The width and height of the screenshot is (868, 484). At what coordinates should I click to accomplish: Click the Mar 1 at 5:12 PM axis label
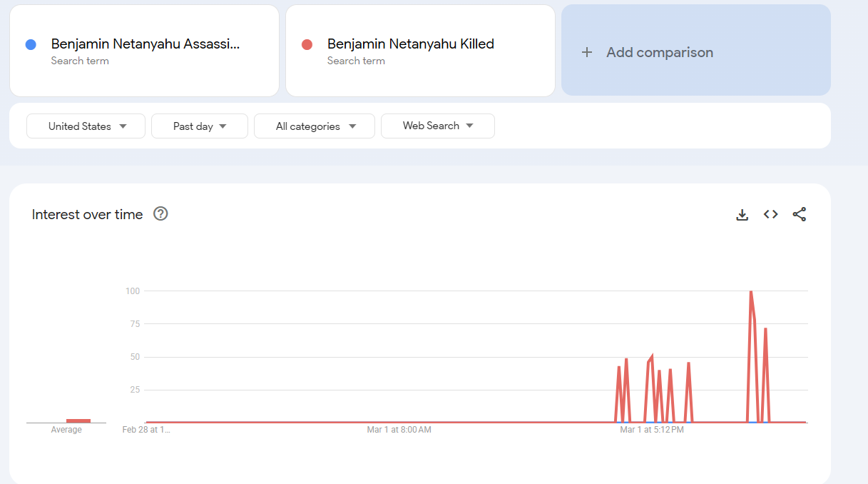click(652, 430)
